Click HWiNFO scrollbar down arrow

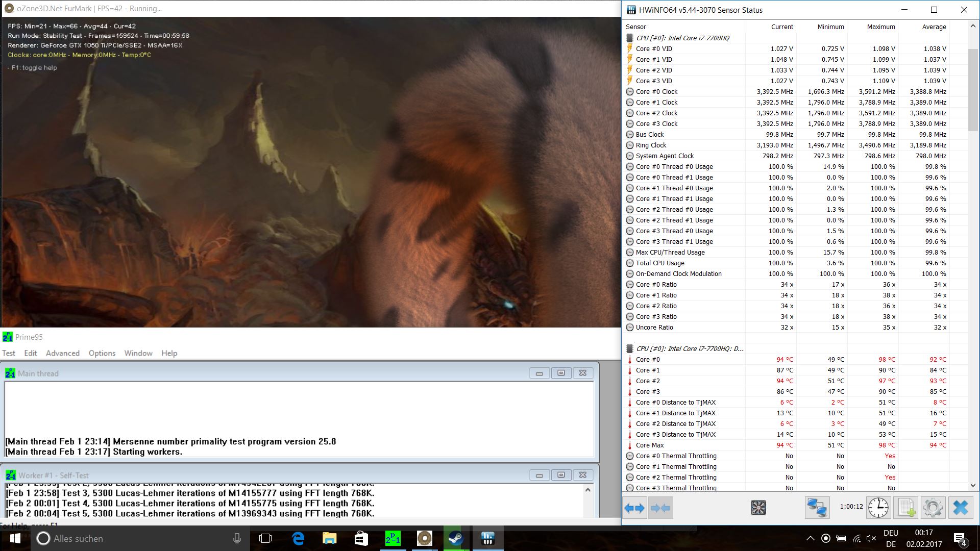(973, 485)
